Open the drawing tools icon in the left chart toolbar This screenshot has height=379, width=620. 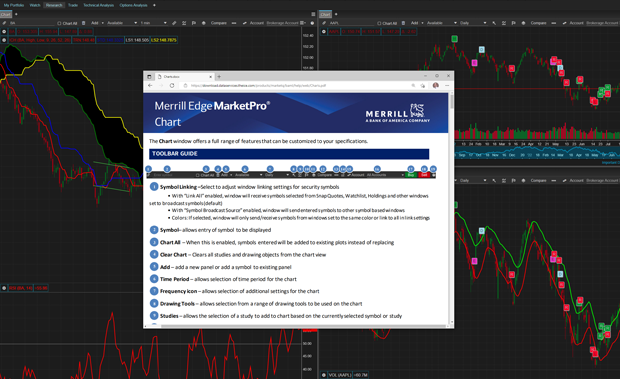174,23
